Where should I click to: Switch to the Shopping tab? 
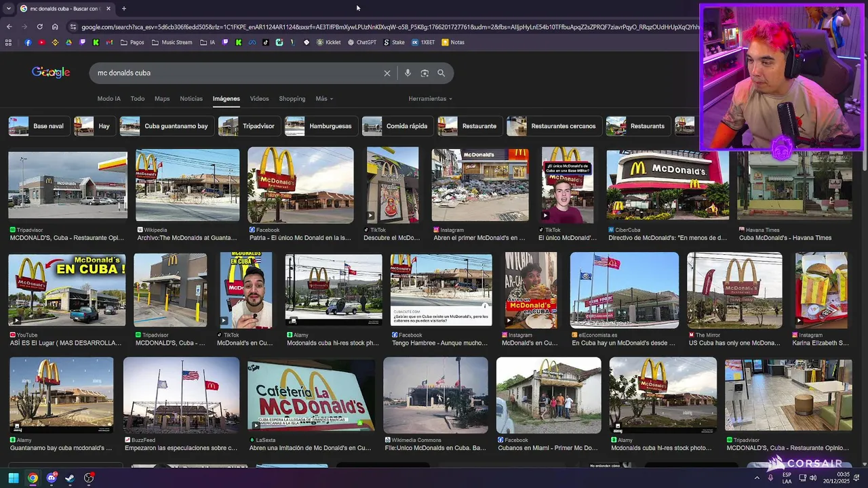pos(292,99)
